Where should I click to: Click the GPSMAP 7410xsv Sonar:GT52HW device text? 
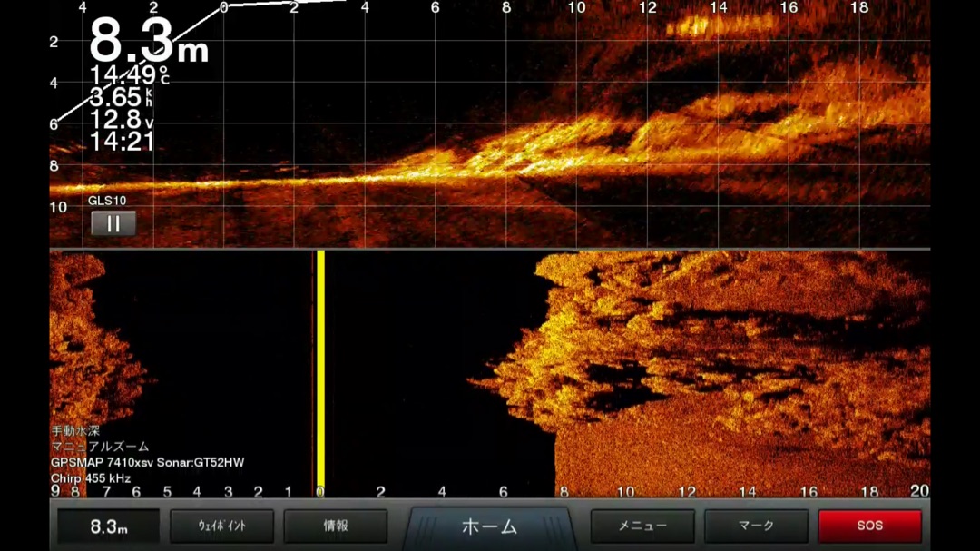pos(147,462)
